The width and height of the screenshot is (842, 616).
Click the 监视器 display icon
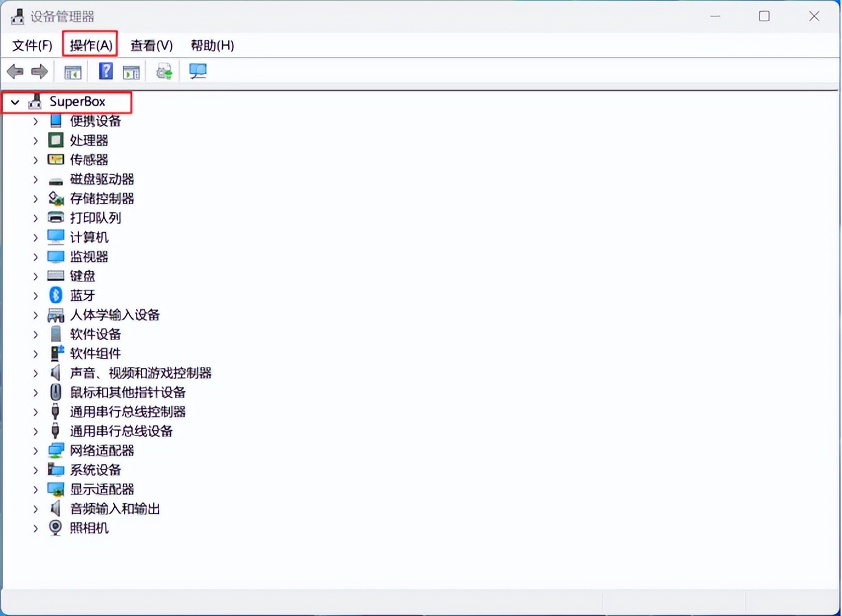click(56, 257)
